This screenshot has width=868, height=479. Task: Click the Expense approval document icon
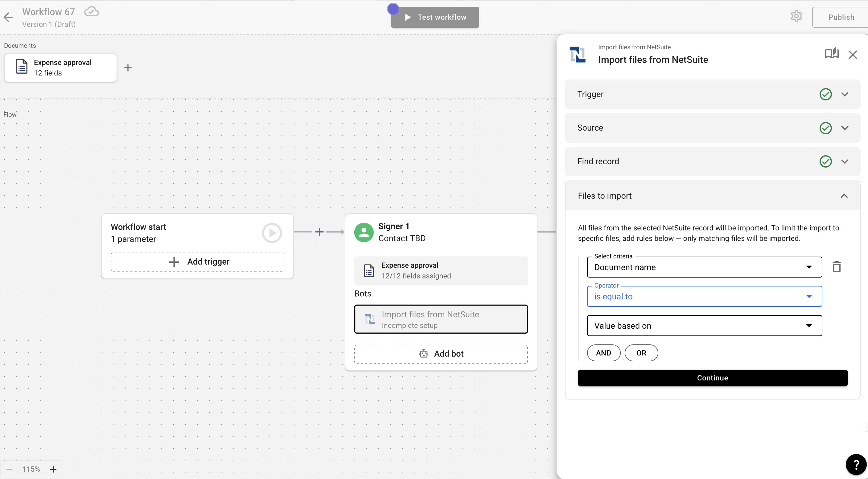pyautogui.click(x=22, y=66)
